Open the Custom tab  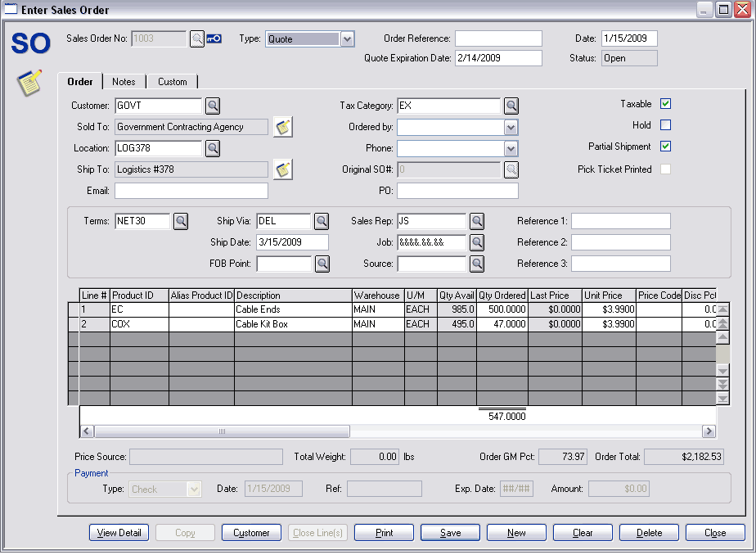point(172,82)
